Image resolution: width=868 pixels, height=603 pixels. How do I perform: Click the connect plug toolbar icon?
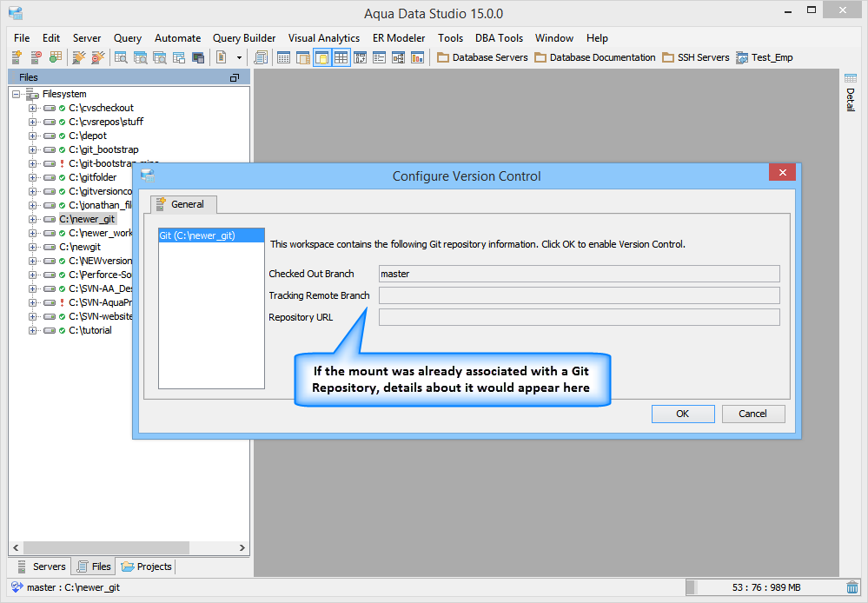tap(78, 57)
